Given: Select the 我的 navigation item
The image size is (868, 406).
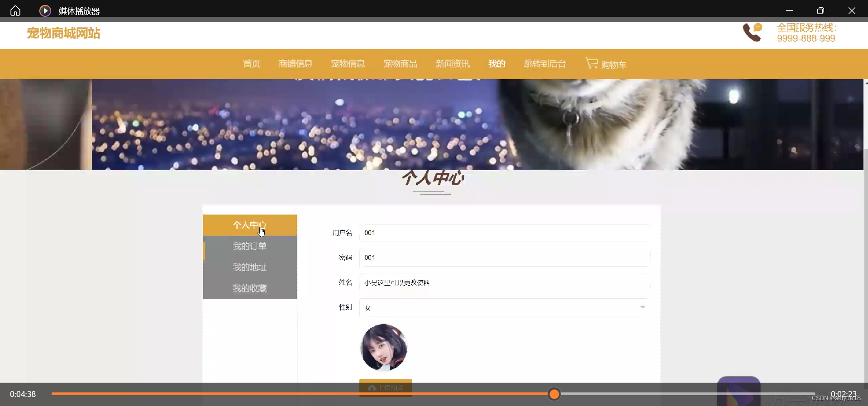Looking at the screenshot, I should coord(497,64).
